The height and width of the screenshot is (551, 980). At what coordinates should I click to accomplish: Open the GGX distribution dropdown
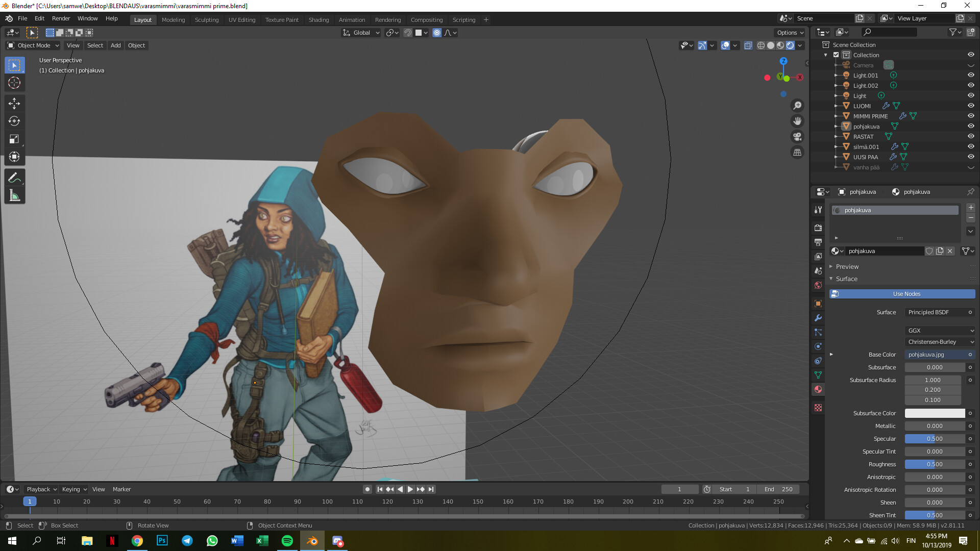pyautogui.click(x=940, y=330)
